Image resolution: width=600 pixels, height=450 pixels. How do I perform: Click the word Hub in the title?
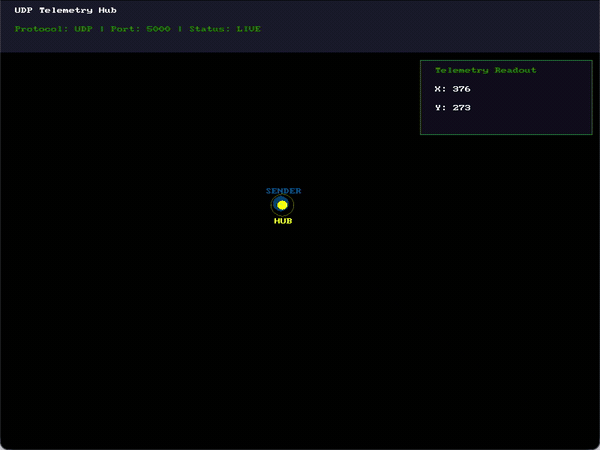click(108, 10)
